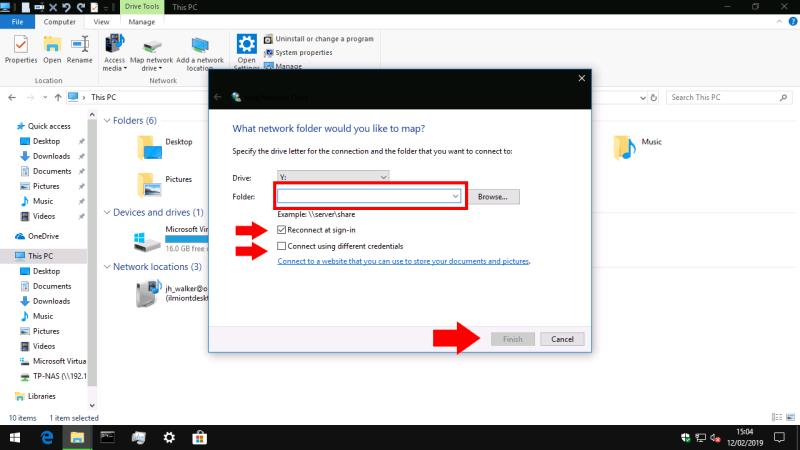800x450 pixels.
Task: Go up one folder level
Action: pos(58,97)
